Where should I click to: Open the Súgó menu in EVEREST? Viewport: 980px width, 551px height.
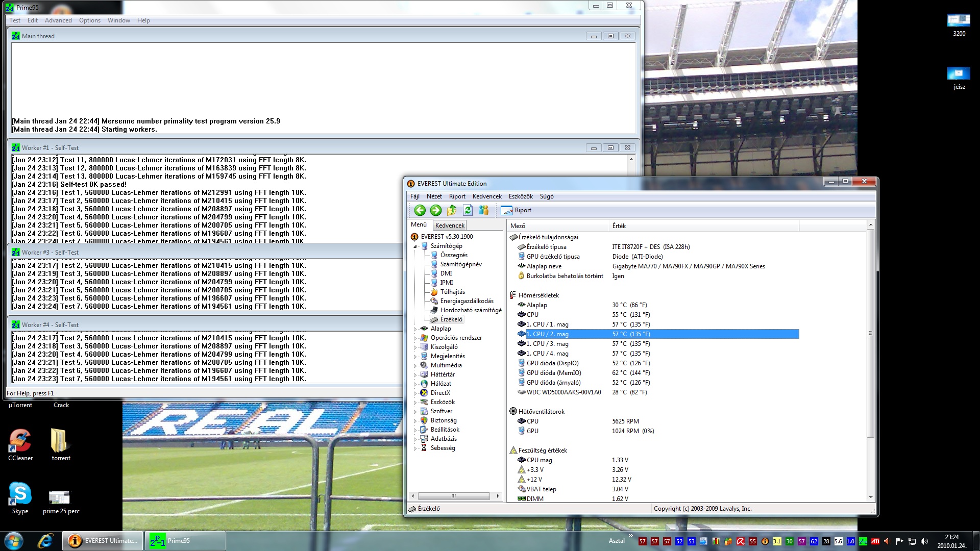[x=547, y=196]
